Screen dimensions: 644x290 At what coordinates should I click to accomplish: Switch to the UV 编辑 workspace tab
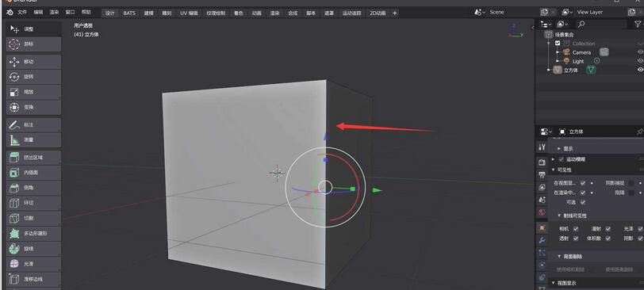(x=189, y=13)
